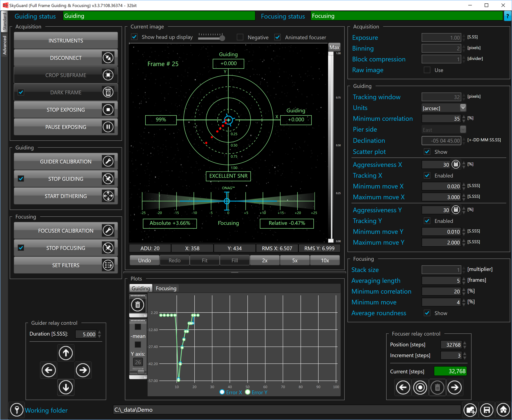
Task: Click the Instruments button
Action: [66, 40]
